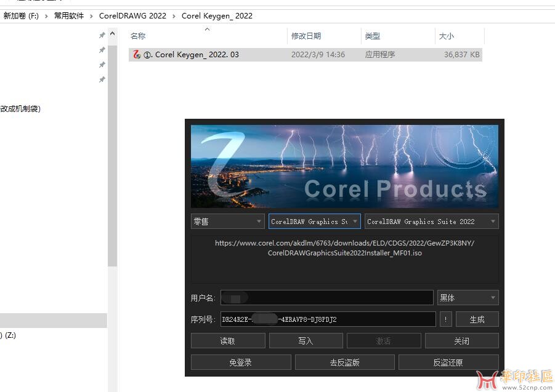
Task: Click the 反盗还原 button
Action: pos(448,362)
